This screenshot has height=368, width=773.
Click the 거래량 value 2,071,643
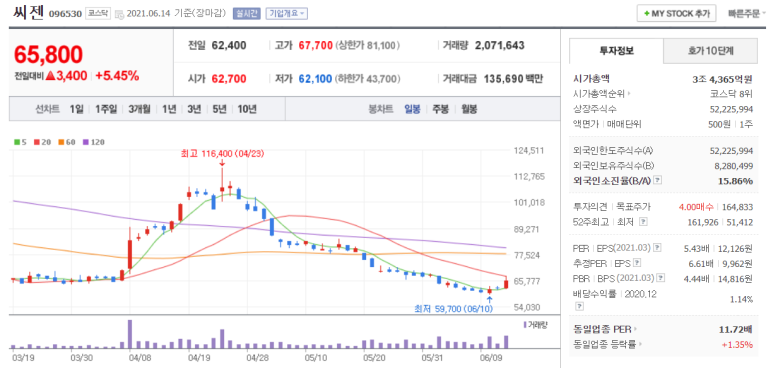click(x=499, y=46)
